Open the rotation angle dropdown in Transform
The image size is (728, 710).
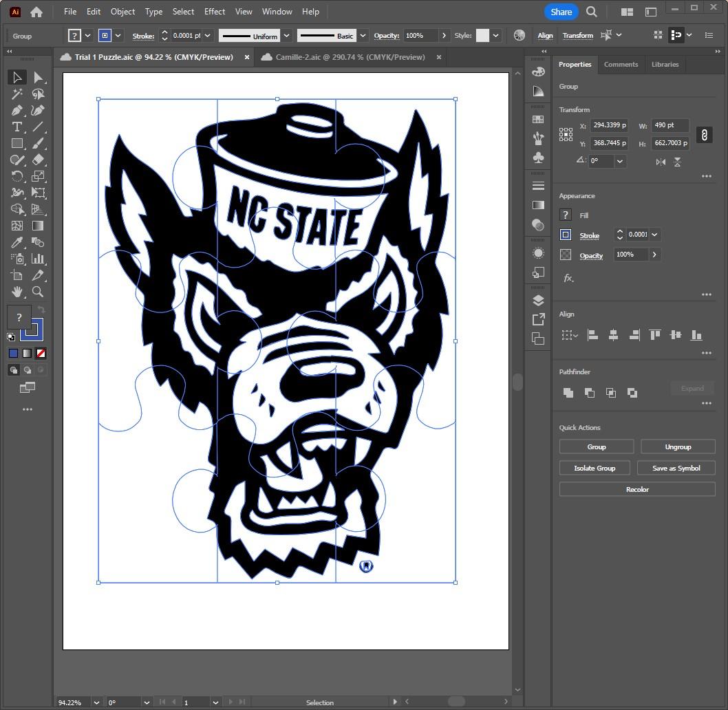619,161
